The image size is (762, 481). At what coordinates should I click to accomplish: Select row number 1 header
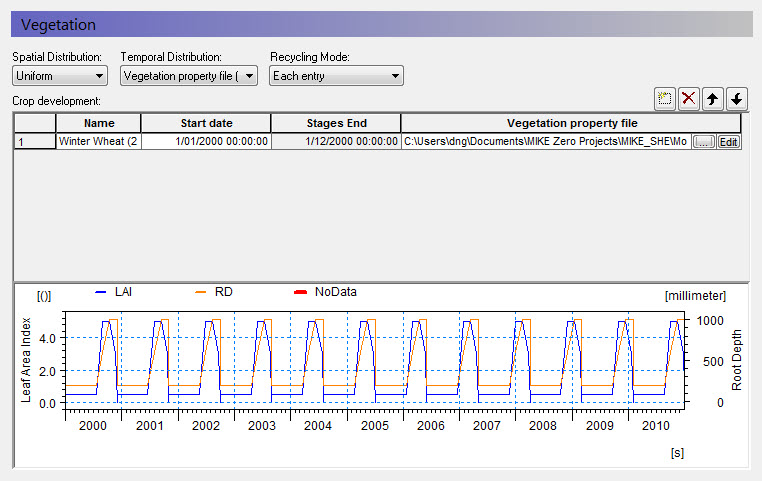[x=35, y=141]
